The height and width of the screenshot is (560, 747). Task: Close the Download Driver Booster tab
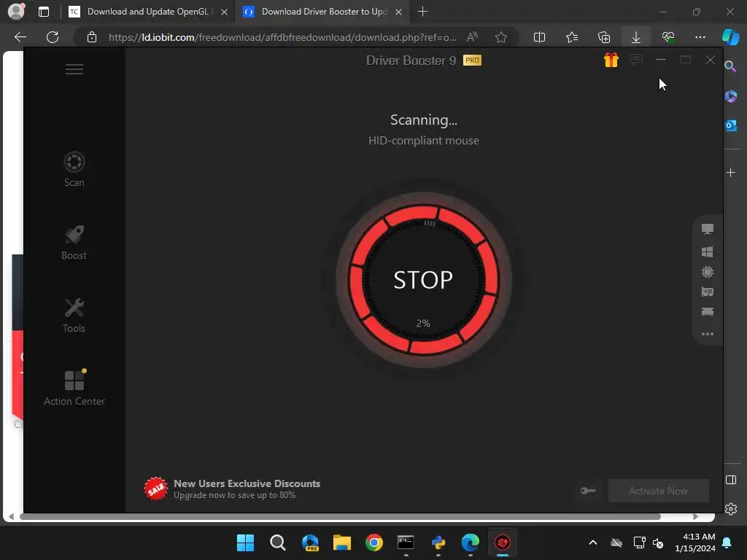coord(399,12)
